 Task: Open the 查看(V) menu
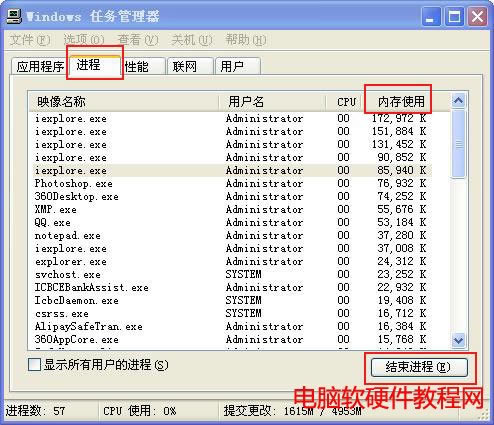(x=138, y=40)
